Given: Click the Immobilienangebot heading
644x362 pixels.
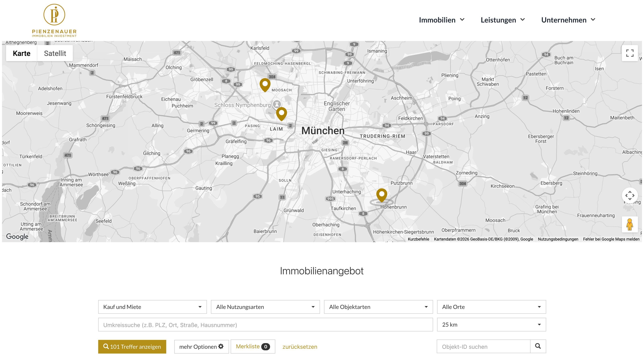Looking at the screenshot, I should coord(322,271).
